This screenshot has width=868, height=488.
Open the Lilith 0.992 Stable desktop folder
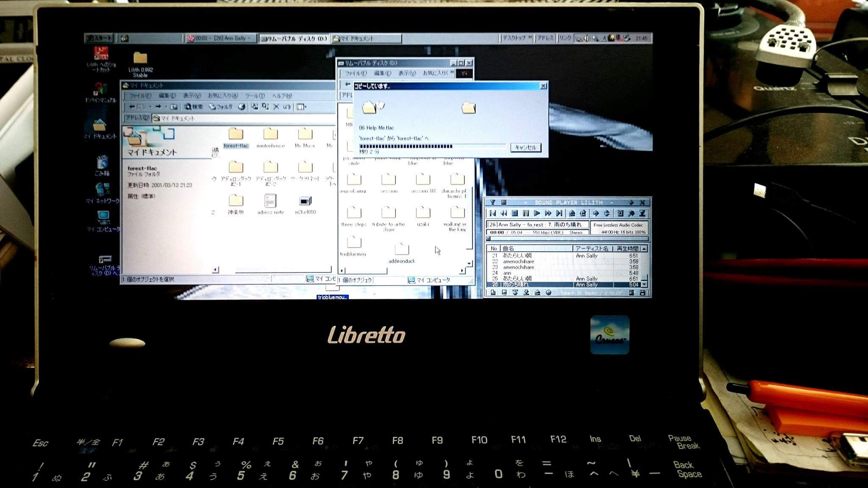click(140, 65)
